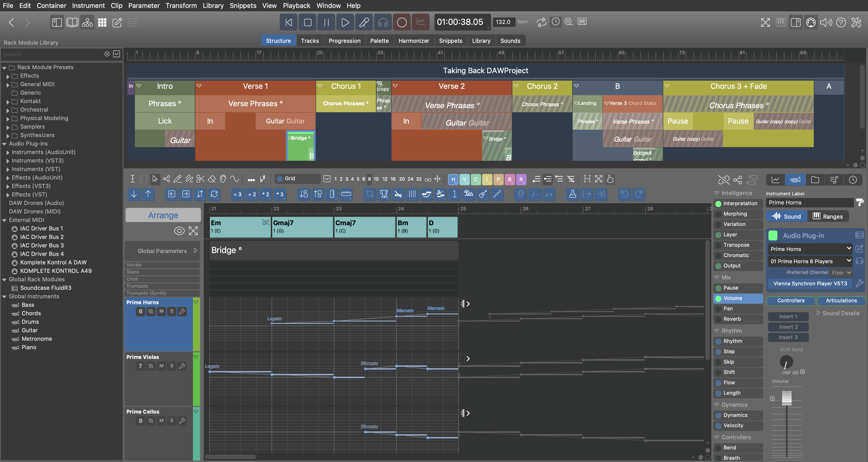Viewport: 868px width, 462px height.
Task: Click the Volume fader handle
Action: [x=786, y=397]
